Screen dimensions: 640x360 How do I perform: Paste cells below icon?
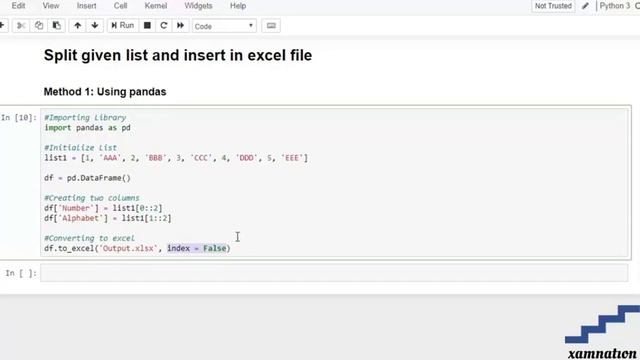(57, 26)
